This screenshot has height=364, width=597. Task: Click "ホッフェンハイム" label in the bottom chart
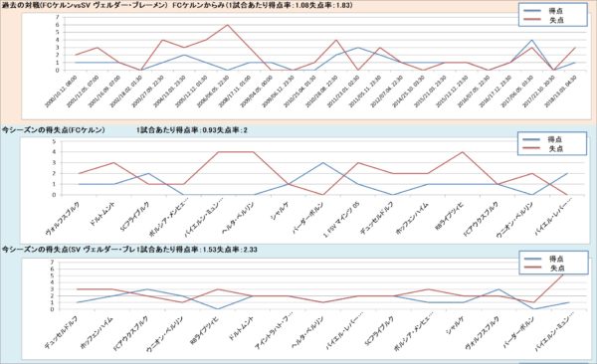pyautogui.click(x=97, y=333)
